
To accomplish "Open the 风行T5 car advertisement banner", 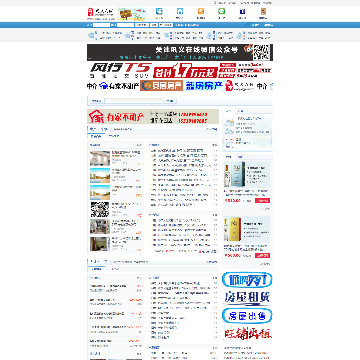I will [x=180, y=70].
